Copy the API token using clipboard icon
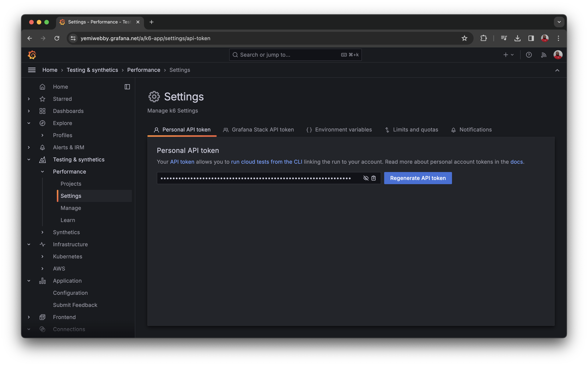The height and width of the screenshot is (366, 588). [373, 178]
